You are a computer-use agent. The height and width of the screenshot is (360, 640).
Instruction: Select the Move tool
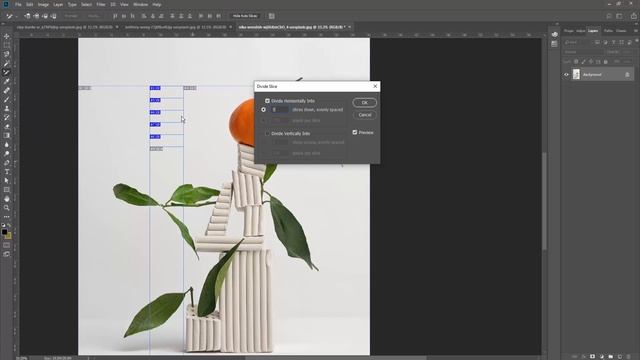pos(7,37)
